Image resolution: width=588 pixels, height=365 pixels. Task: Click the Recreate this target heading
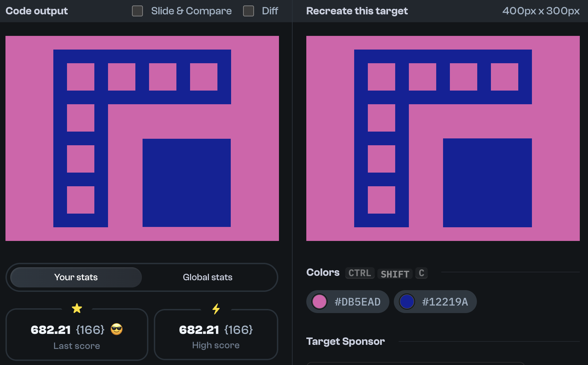coord(357,11)
